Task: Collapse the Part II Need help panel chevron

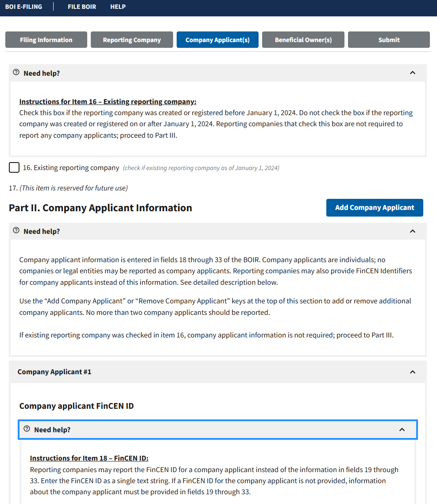Action: [413, 231]
